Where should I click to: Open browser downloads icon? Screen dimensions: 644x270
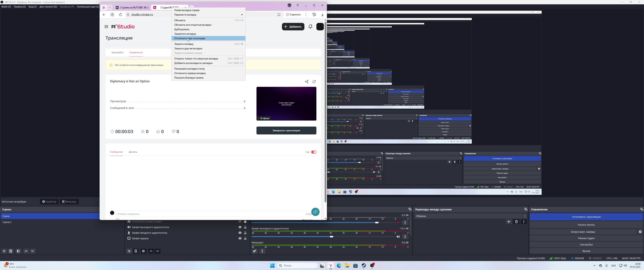click(323, 14)
